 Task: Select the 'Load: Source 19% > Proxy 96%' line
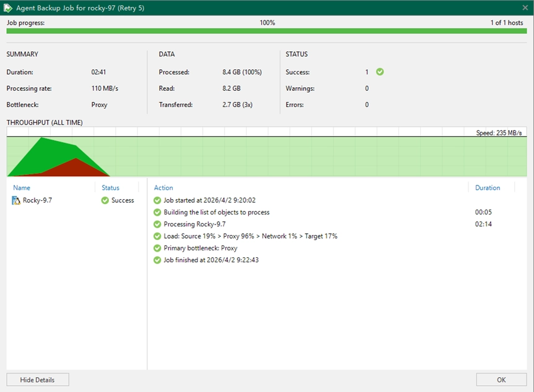(x=251, y=236)
